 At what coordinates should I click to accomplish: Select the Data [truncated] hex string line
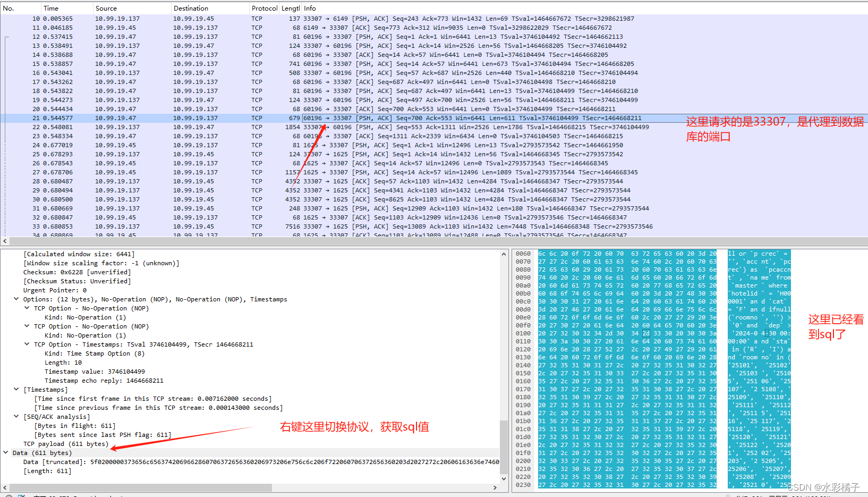tap(261, 462)
